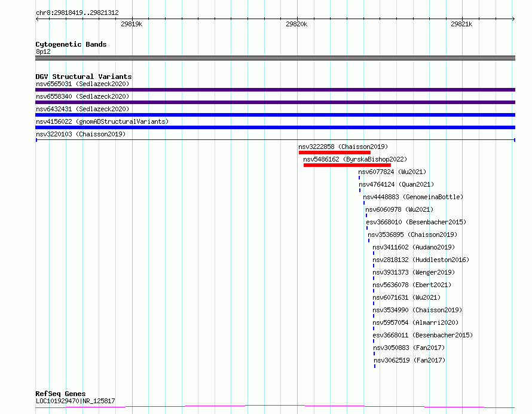This screenshot has width=532, height=414.
Task: Select nsv6060978 (Wu2021) variant label
Action: [399, 209]
